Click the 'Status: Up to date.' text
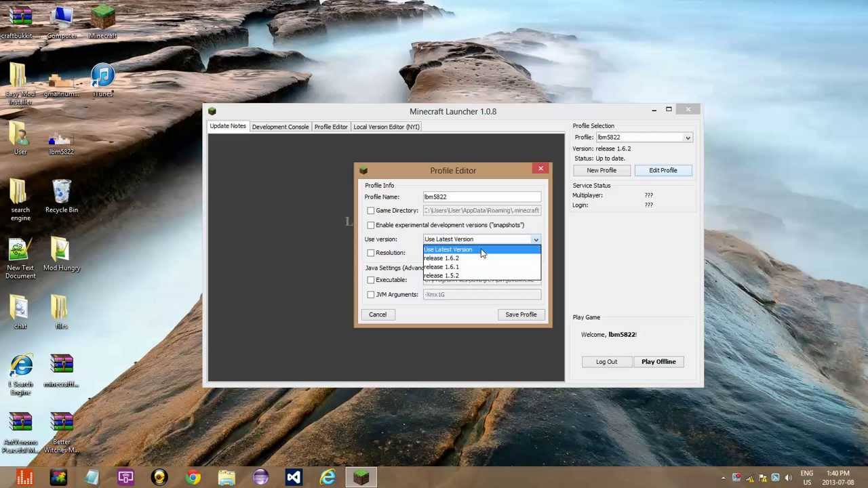Screen dimensions: 868x488 coord(599,159)
